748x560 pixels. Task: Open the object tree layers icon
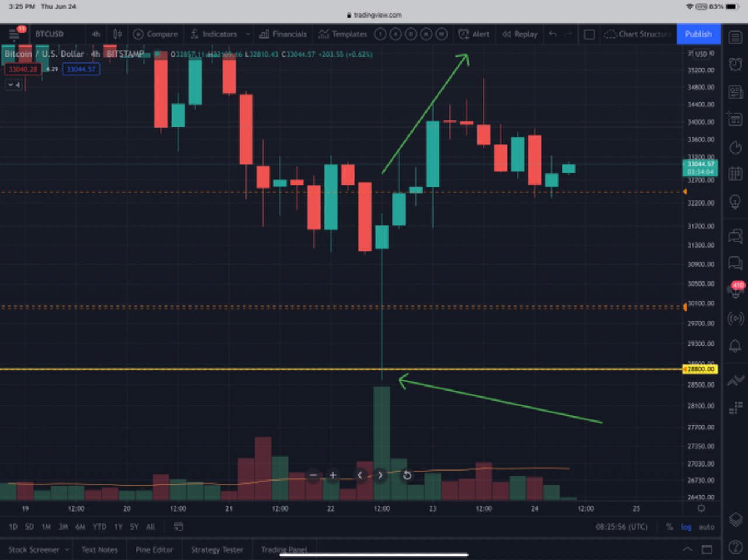tap(735, 519)
